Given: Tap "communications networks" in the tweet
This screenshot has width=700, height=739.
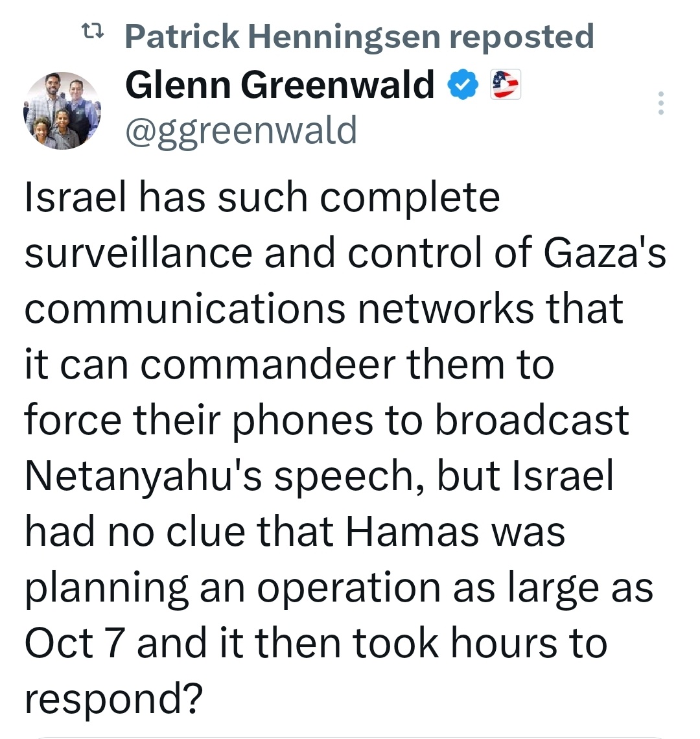Looking at the screenshot, I should [279, 309].
